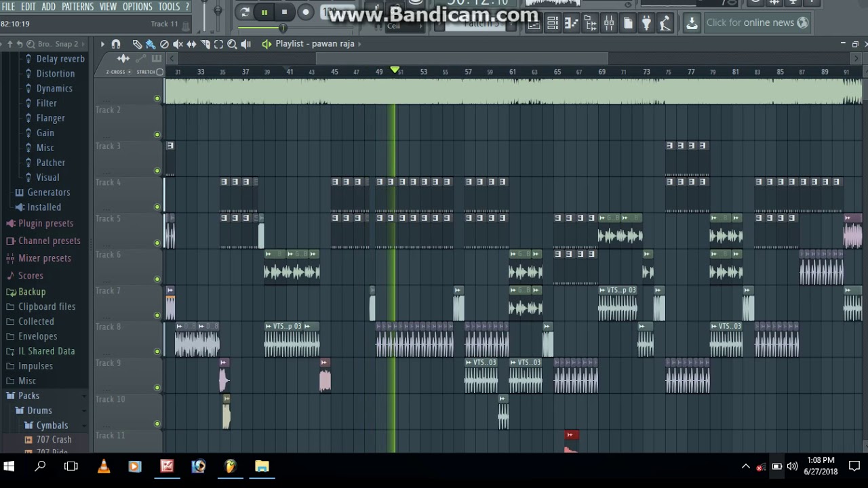The width and height of the screenshot is (868, 488).
Task: Open the playlist options arrow menu
Action: coord(102,44)
